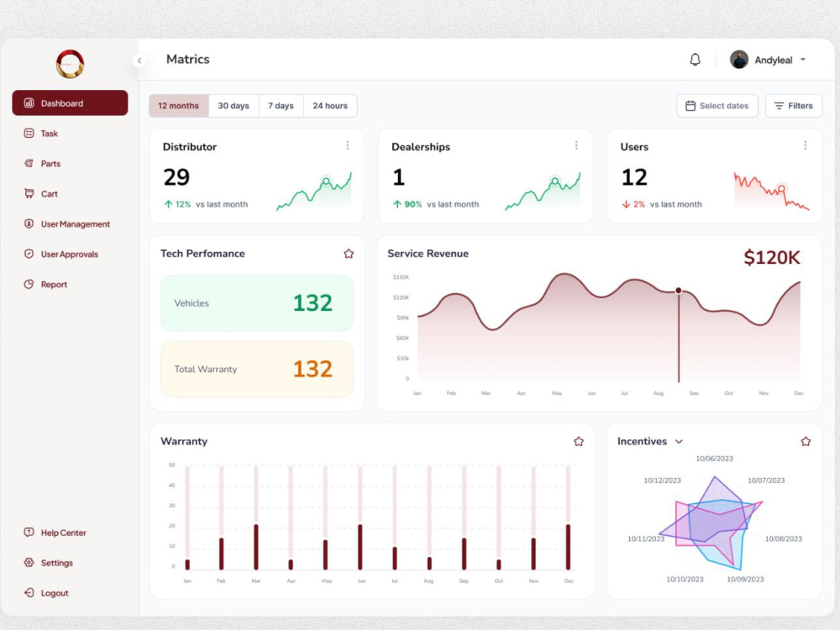Switch to the 30 days tab

[x=234, y=106]
